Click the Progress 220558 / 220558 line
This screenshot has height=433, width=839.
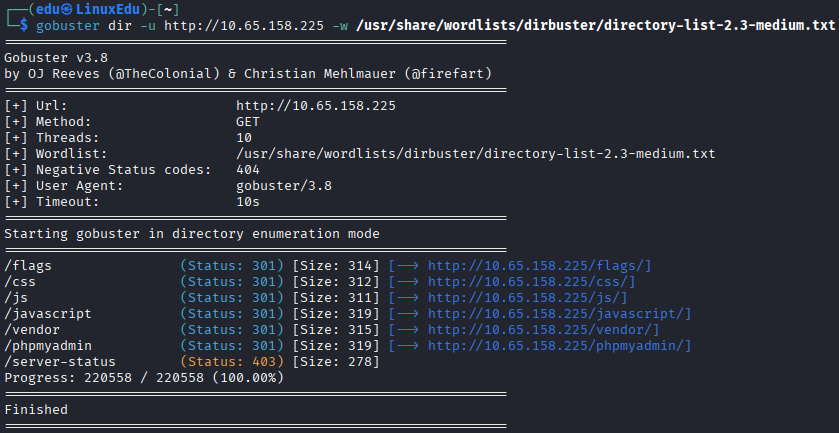144,378
